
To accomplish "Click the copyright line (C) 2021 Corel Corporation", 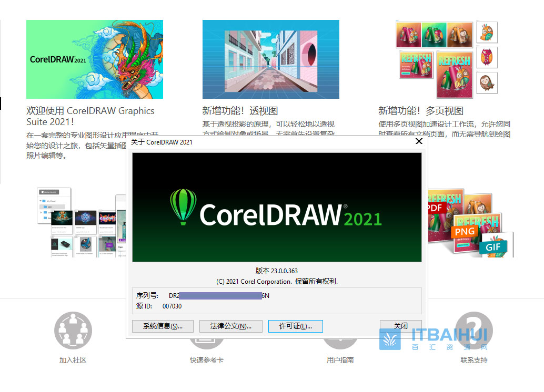I will [x=277, y=282].
